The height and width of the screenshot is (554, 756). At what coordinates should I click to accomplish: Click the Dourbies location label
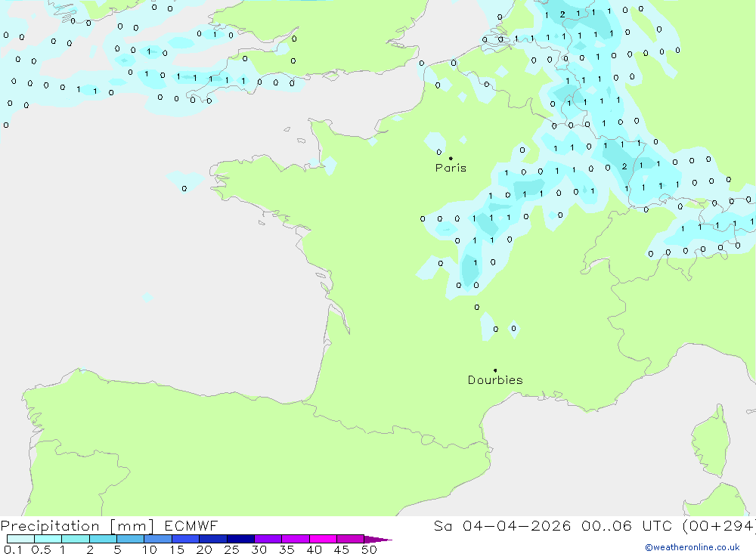pos(495,380)
